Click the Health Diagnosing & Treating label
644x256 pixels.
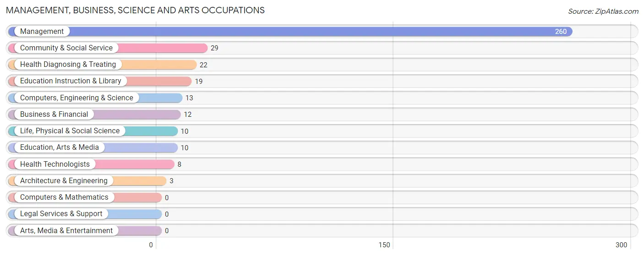(68, 64)
